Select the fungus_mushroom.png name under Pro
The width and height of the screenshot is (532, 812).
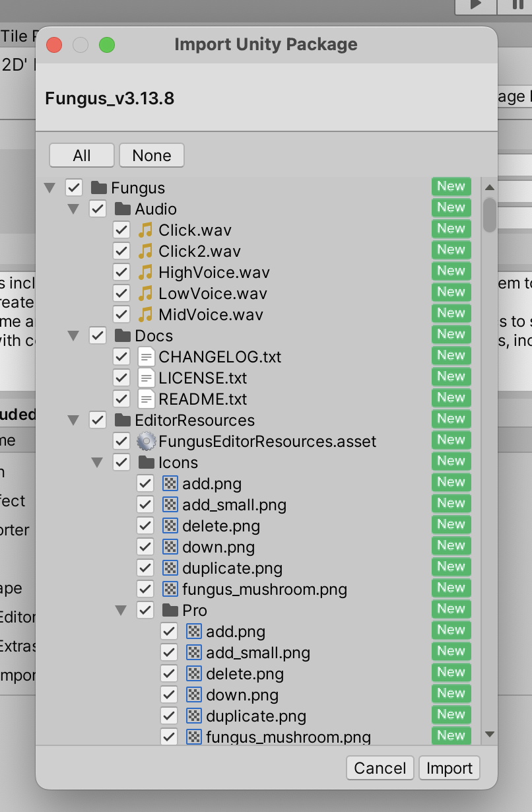[x=288, y=737]
